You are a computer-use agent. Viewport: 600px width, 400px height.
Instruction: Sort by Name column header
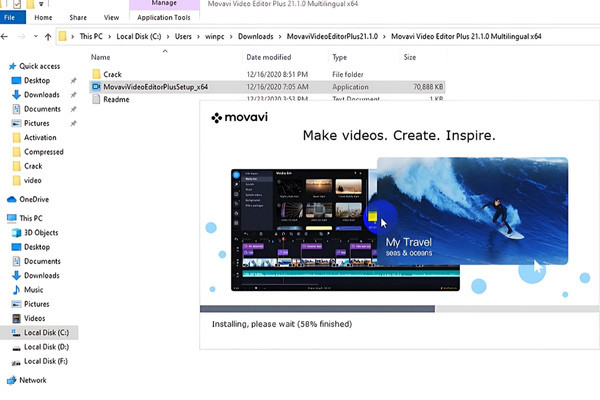(x=101, y=57)
